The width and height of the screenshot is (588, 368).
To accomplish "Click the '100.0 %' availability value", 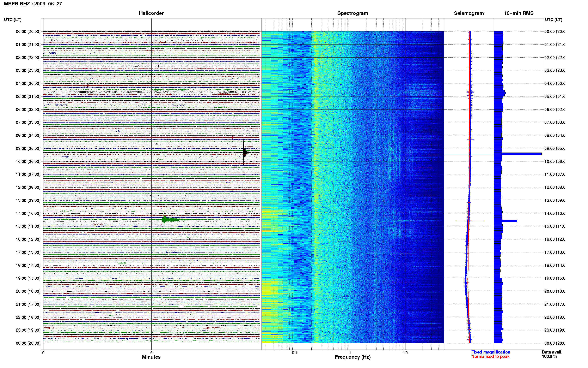I will tap(549, 357).
